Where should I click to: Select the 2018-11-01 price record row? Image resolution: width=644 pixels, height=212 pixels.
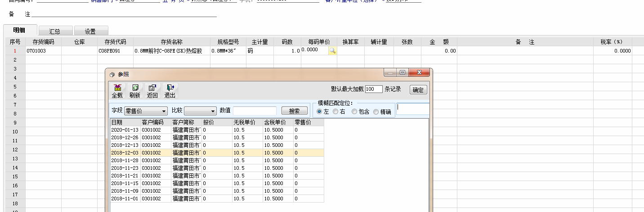(x=217, y=199)
